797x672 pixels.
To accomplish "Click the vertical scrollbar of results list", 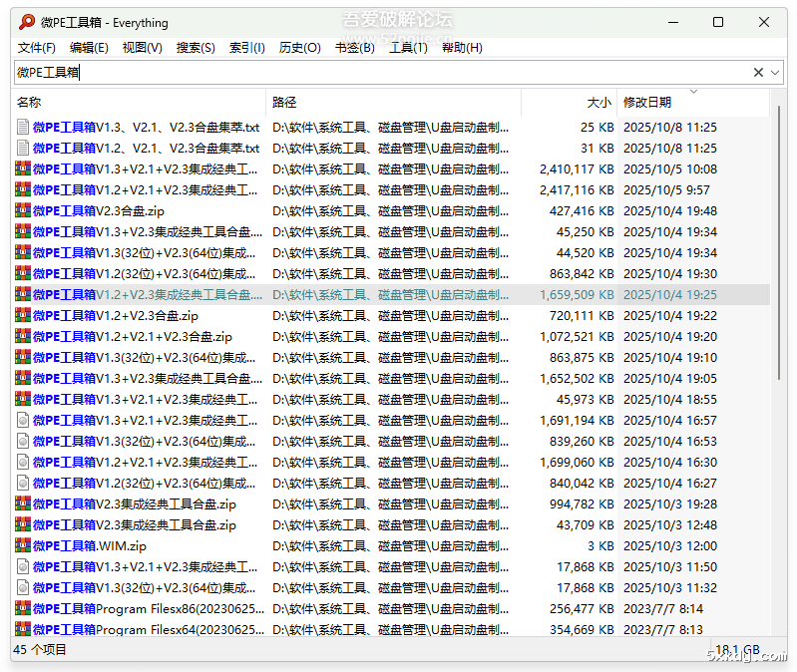I will pos(779,243).
